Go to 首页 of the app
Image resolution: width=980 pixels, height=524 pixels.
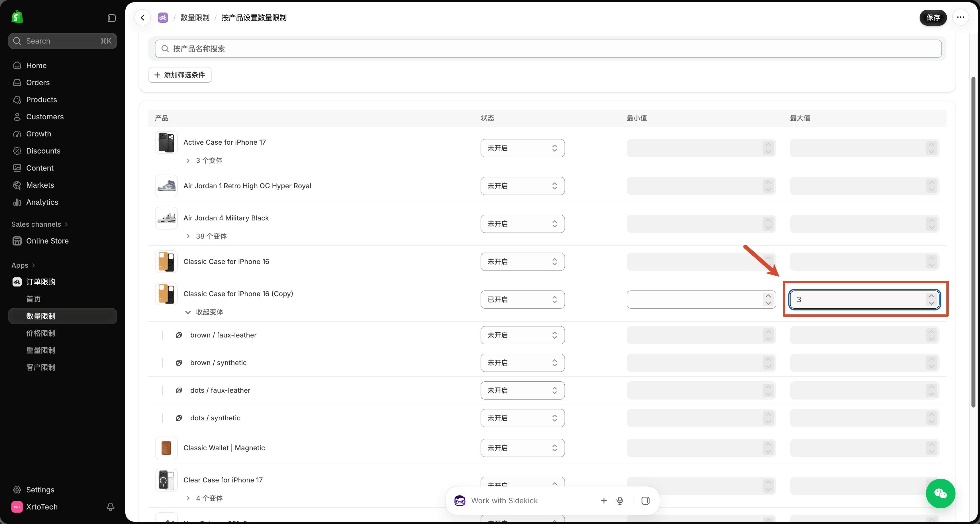(34, 299)
